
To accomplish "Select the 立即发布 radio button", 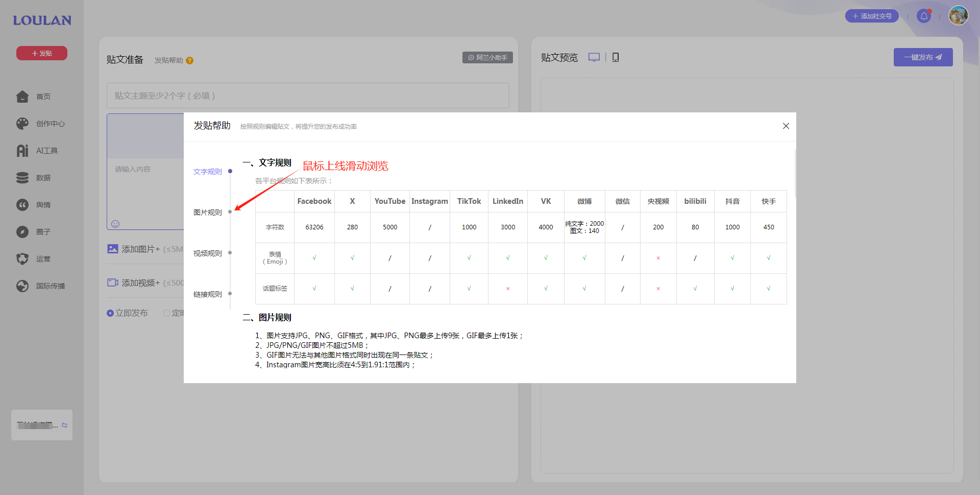I will point(110,313).
